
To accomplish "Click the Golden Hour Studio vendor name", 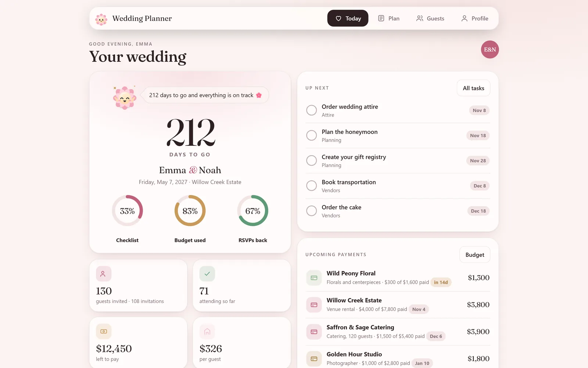I will coord(354,354).
